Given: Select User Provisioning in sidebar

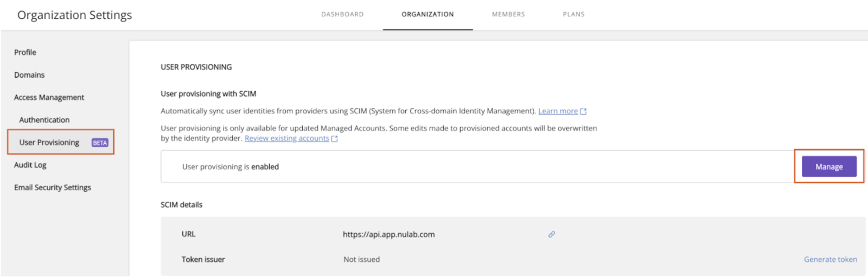Looking at the screenshot, I should tap(49, 143).
